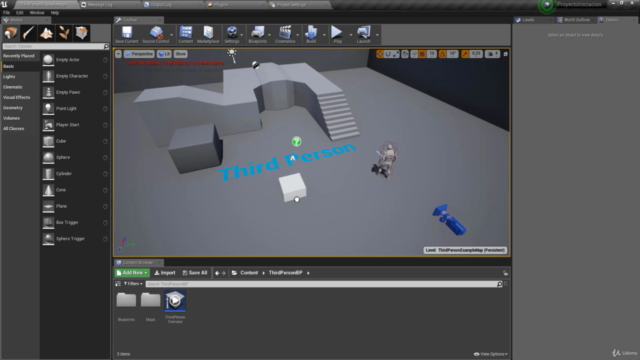Select translate gizmo icon in viewport
This screenshot has width=640, height=360.
[380, 54]
